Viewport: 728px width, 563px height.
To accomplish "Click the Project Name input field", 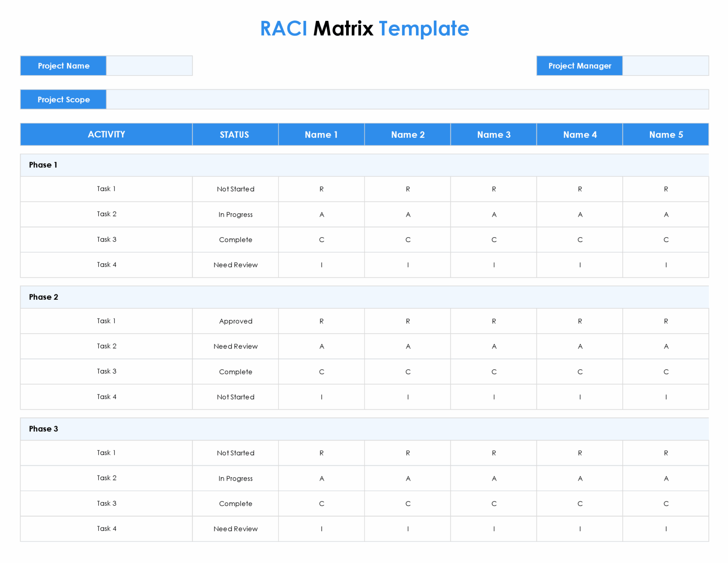I will (149, 65).
